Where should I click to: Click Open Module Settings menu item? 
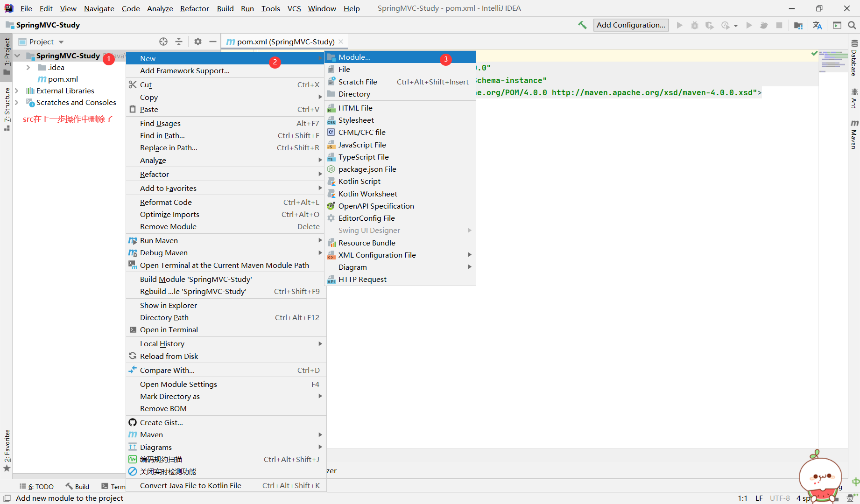point(226,384)
